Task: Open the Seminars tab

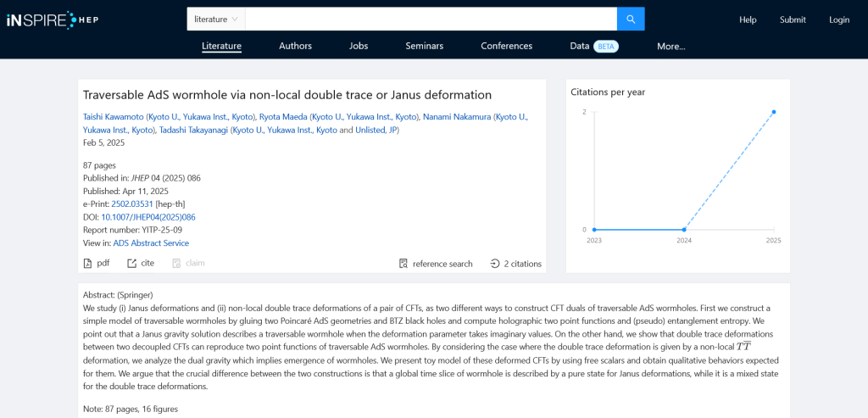Action: [424, 46]
